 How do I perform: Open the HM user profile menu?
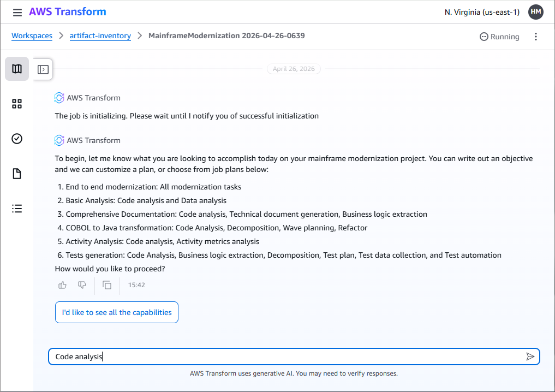tap(536, 12)
